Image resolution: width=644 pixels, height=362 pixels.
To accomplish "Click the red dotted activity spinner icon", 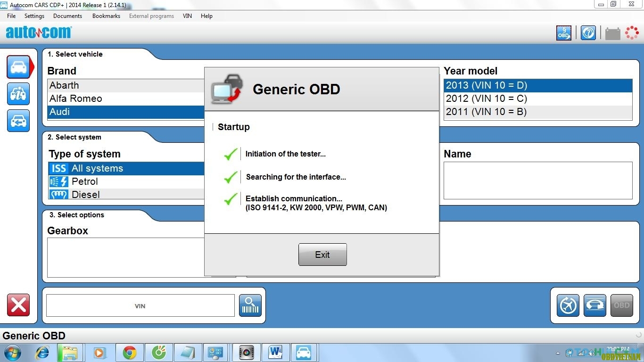I will pos(632,33).
